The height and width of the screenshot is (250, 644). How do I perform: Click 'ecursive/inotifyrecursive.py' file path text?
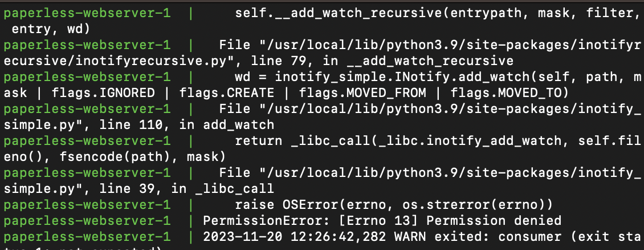coord(115,61)
